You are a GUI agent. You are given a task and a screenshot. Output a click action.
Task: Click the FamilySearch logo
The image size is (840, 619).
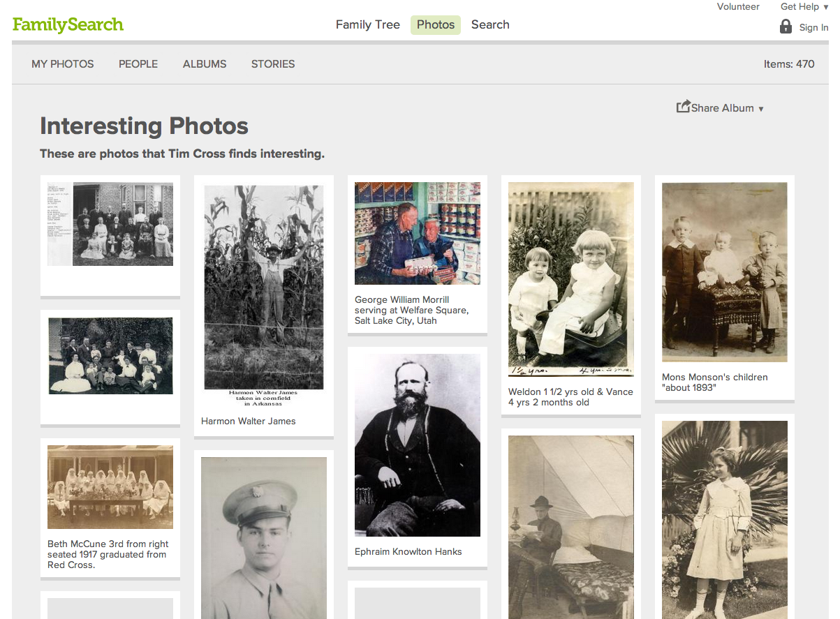(x=68, y=25)
